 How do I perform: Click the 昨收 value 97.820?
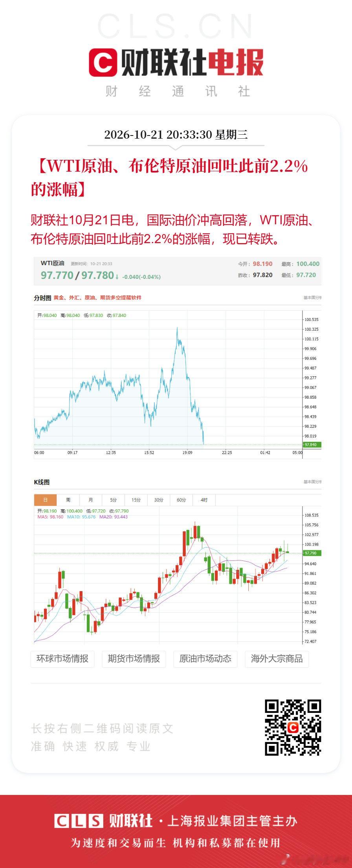coord(262,275)
